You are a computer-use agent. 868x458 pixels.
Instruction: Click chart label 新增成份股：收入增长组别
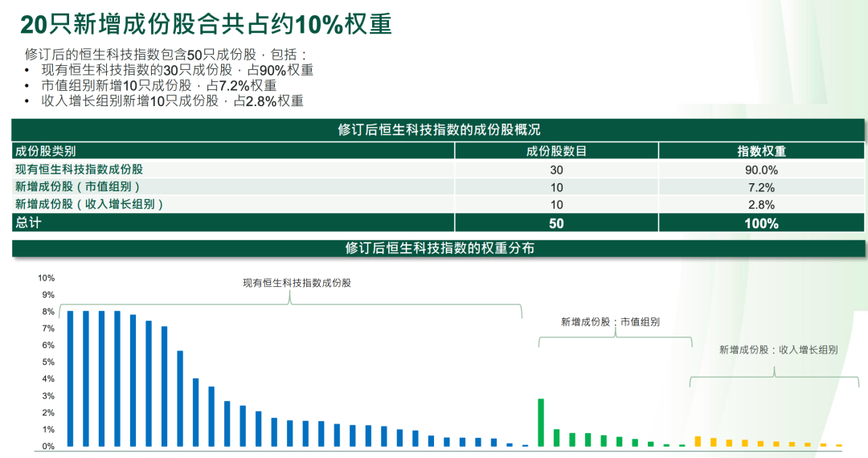[x=778, y=350]
